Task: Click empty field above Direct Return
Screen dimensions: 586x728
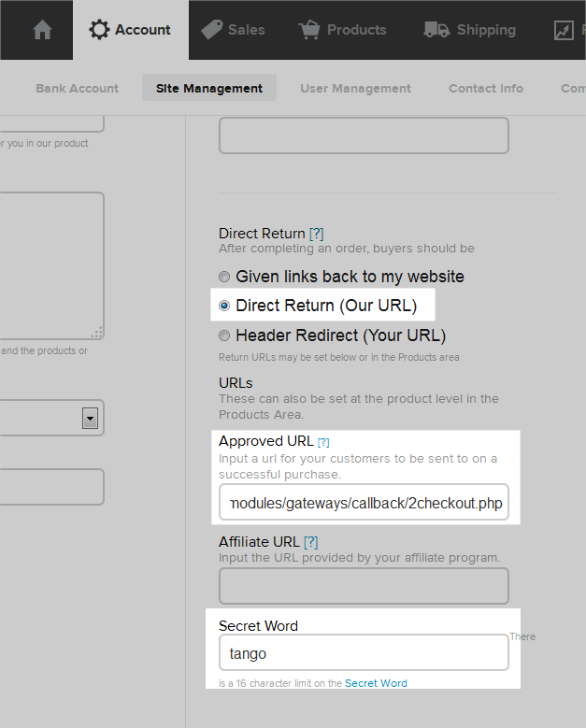Action: (x=364, y=136)
